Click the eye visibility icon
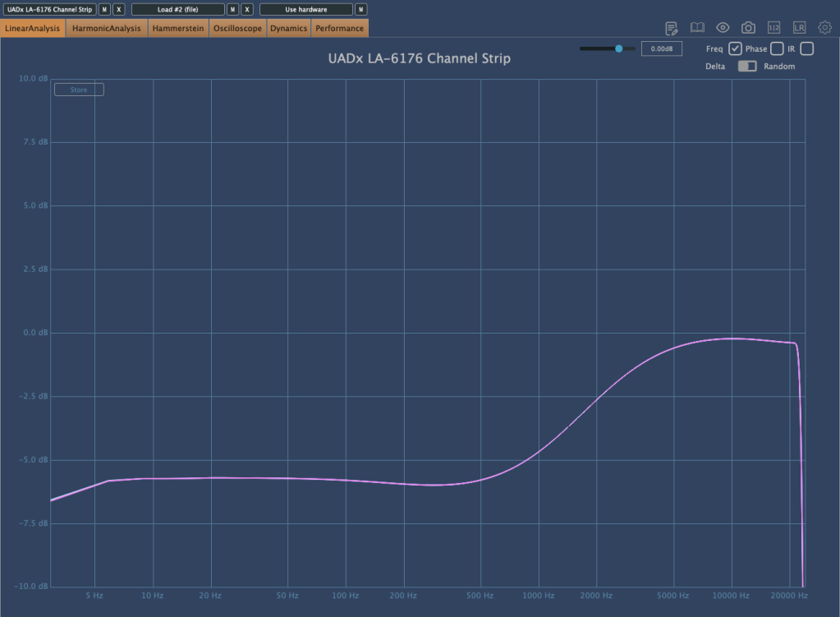Screen dimensions: 840x617 pyautogui.click(x=723, y=28)
